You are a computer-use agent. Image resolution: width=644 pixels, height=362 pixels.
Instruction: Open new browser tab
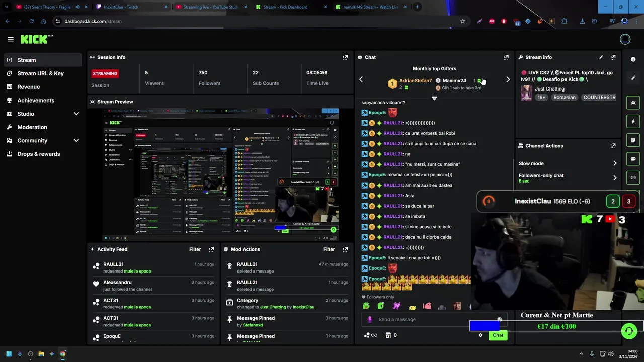point(417,7)
